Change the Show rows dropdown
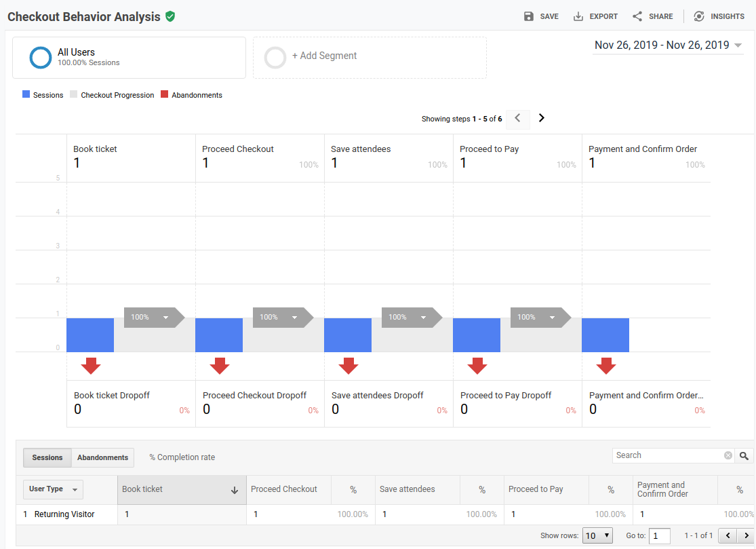The height and width of the screenshot is (549, 756). pyautogui.click(x=597, y=535)
